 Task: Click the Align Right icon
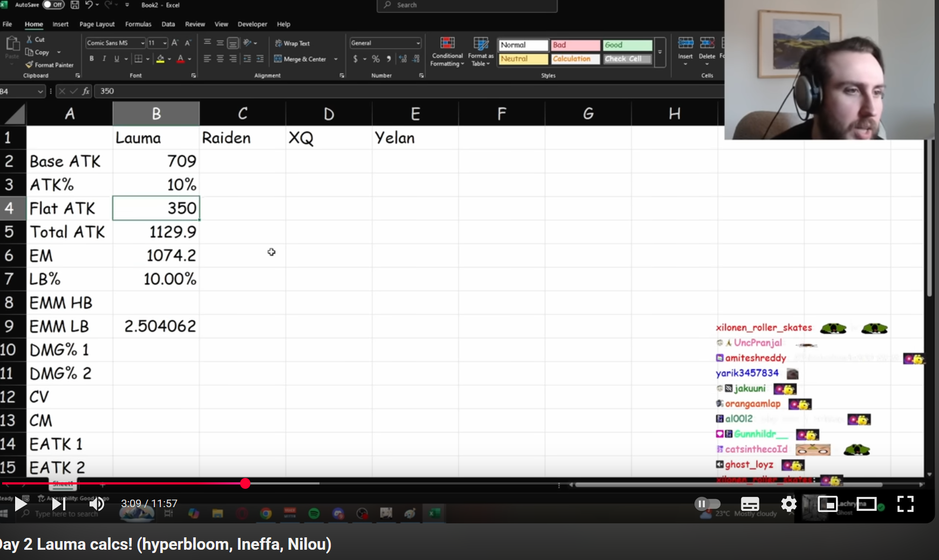pyautogui.click(x=233, y=59)
